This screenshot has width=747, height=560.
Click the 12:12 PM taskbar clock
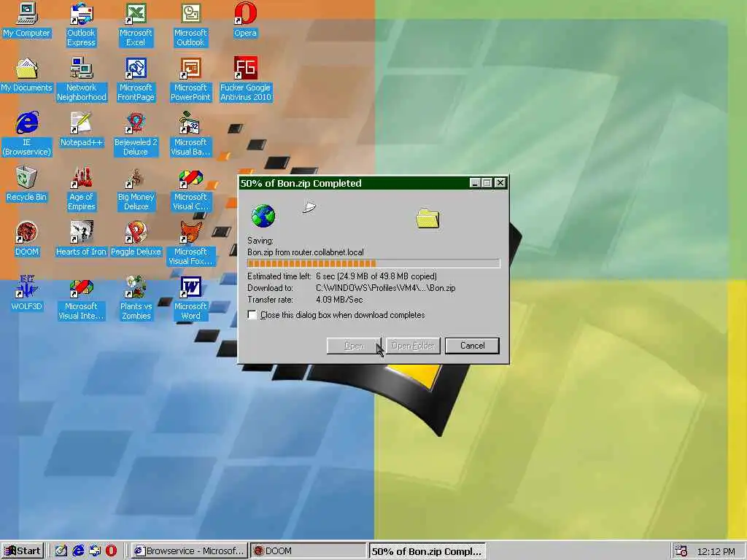716,551
